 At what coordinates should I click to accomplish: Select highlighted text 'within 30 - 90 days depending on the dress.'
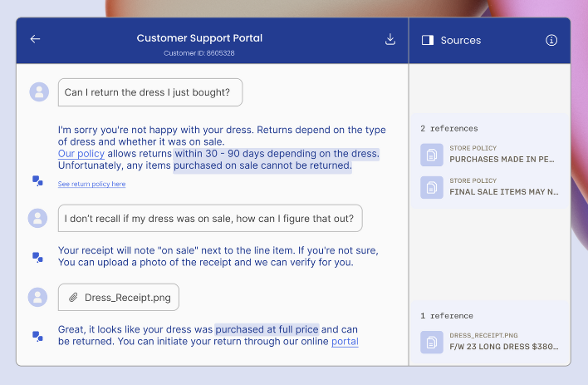[277, 154]
